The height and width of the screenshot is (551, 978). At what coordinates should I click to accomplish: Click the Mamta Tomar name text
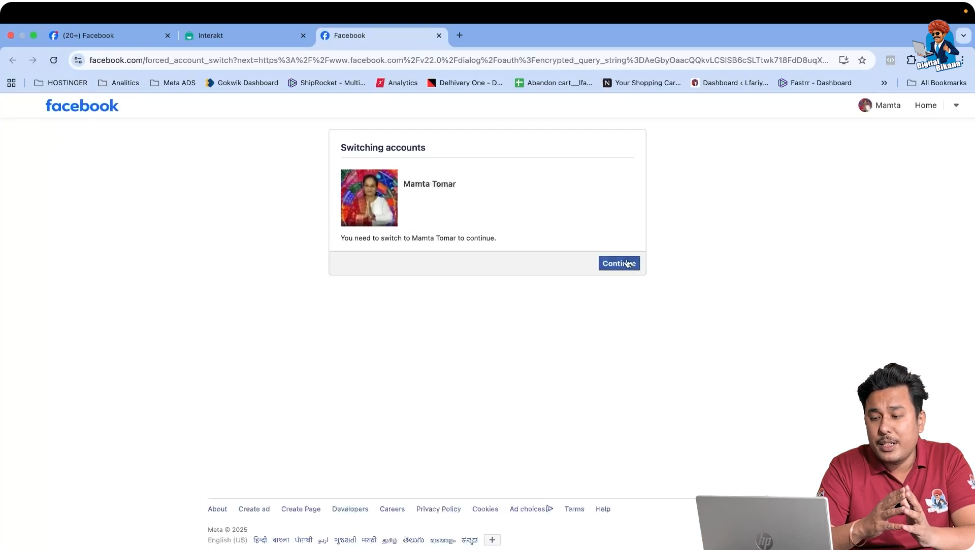click(x=429, y=184)
